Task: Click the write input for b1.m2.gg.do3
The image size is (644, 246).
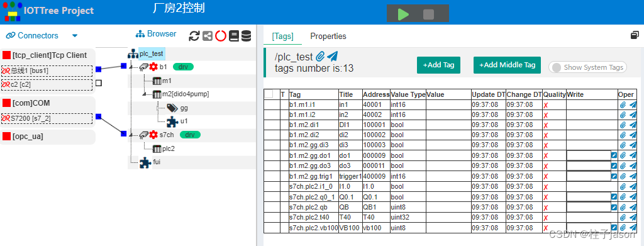Action: point(589,165)
